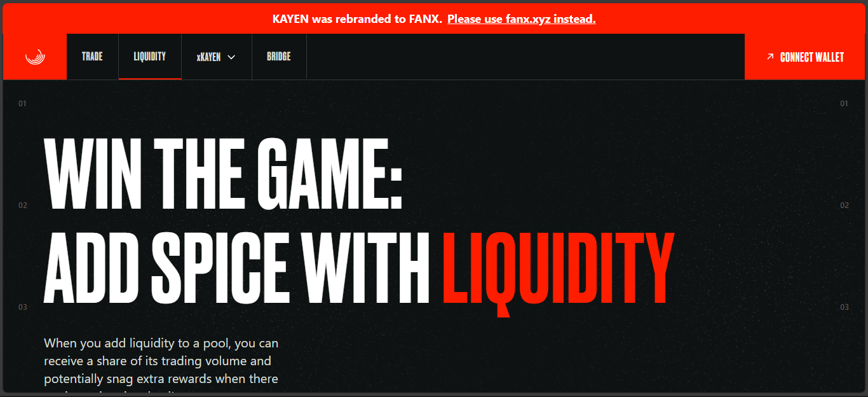868x397 pixels.
Task: Click the 'WIN THE GAME:' headline
Action: tap(224, 173)
